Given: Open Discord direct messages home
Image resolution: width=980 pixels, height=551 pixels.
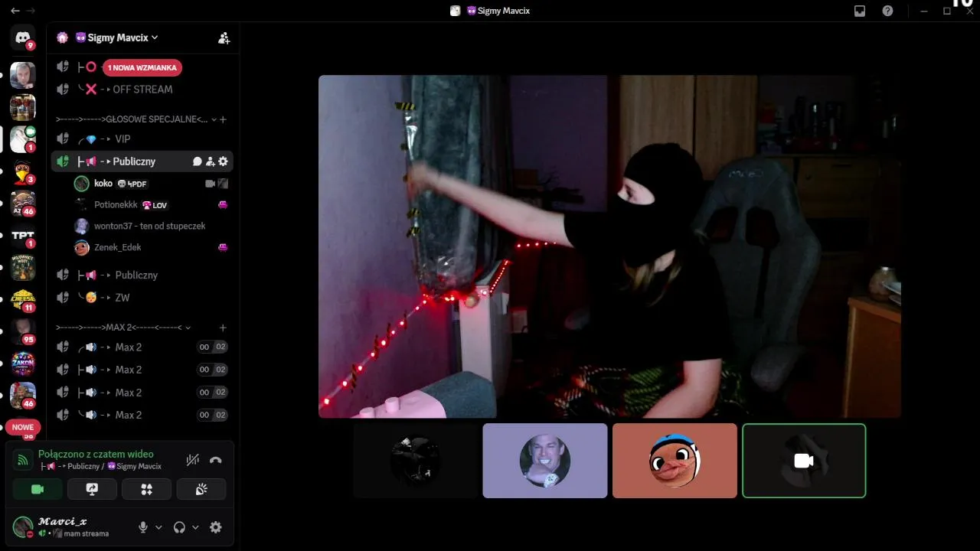Looking at the screenshot, I should [23, 37].
